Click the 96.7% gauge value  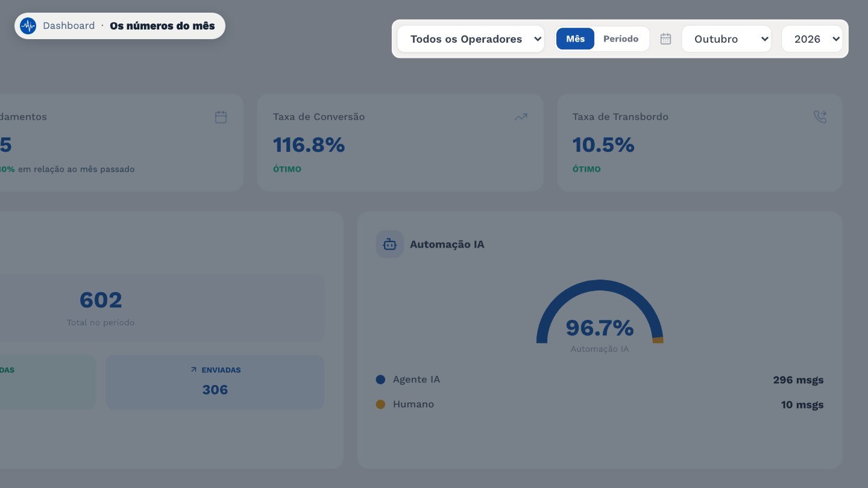click(x=600, y=328)
